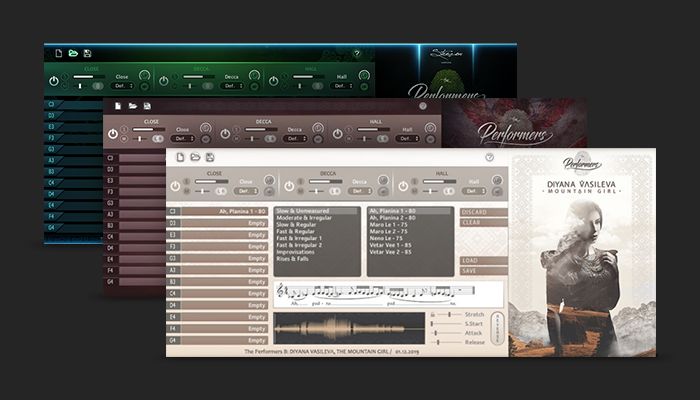Open CLOSE Def. dropdown in maroon window

(x=183, y=139)
